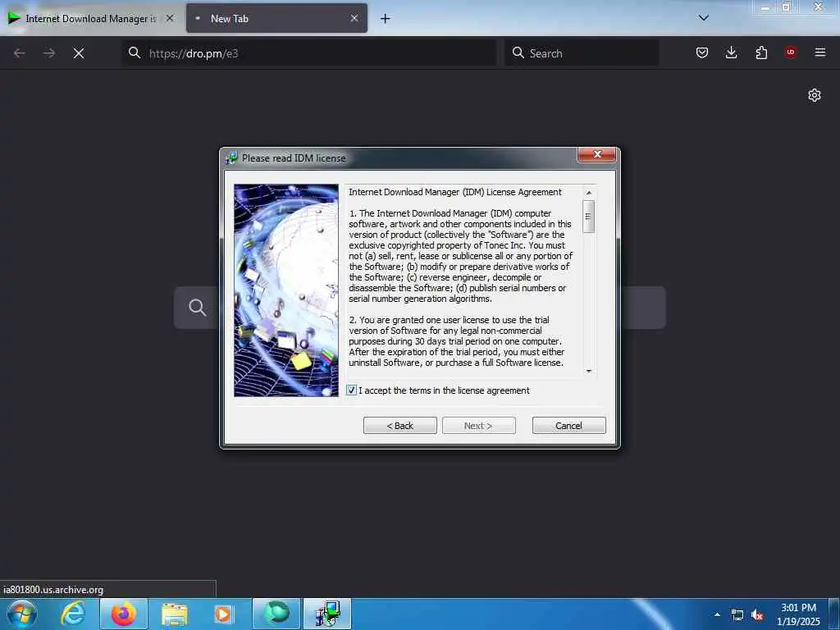Click the IDM installer globe artwork image
The height and width of the screenshot is (630, 840).
coord(286,290)
